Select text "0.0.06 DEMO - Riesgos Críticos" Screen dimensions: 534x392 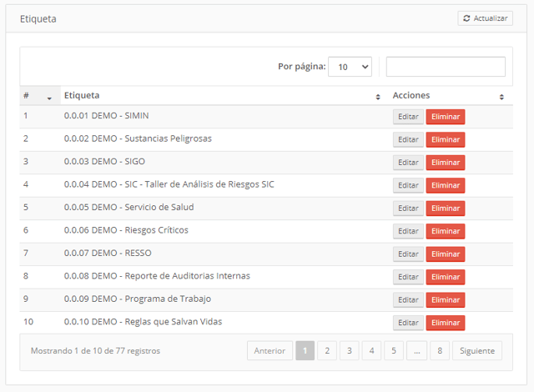(x=126, y=230)
